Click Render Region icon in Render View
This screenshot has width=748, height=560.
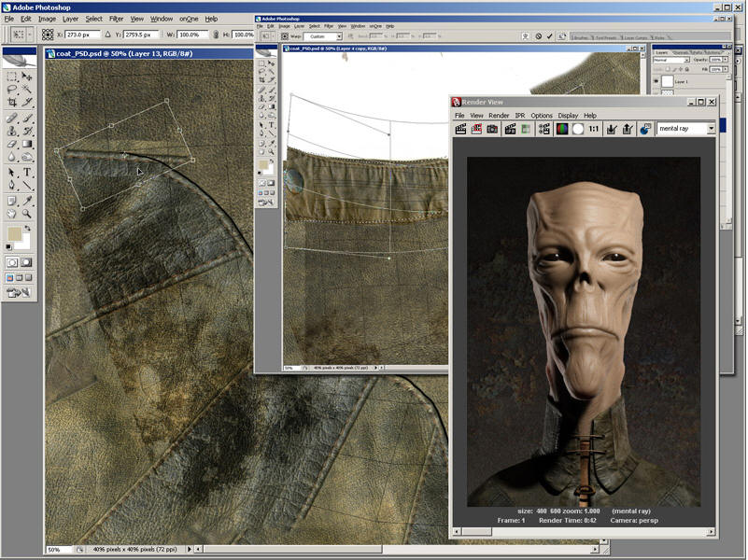(x=476, y=129)
